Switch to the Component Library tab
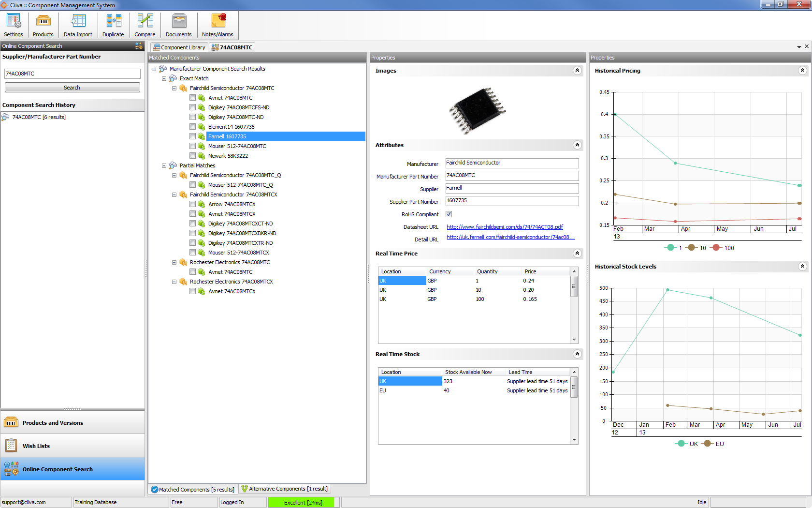Screen dimensions: 812x508 coord(179,47)
